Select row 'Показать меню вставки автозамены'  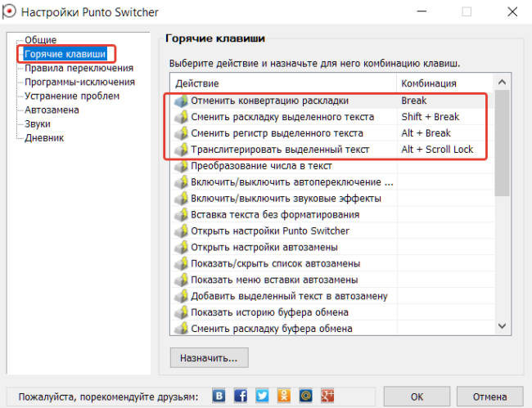click(332, 280)
